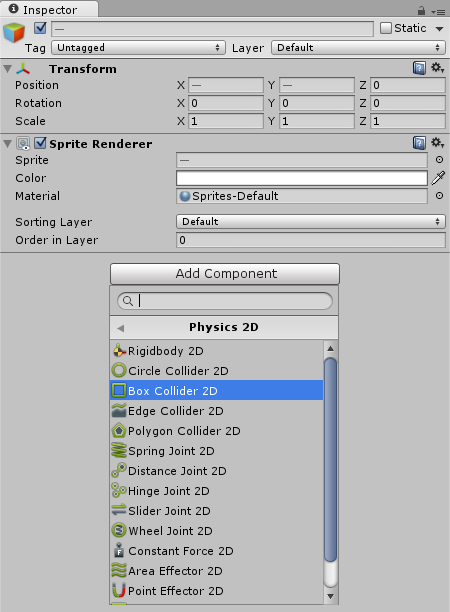The height and width of the screenshot is (612, 450).
Task: Add Box Collider 2D from the list
Action: pyautogui.click(x=217, y=390)
